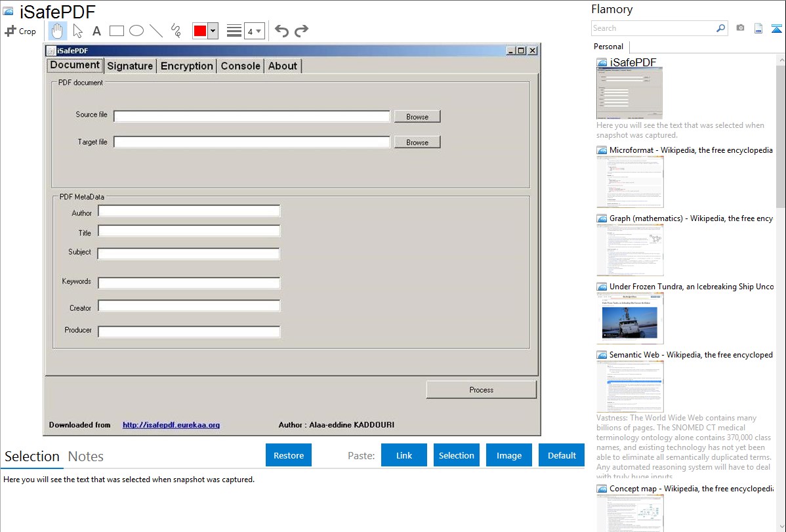
Task: Click the red color swatch
Action: coord(200,31)
